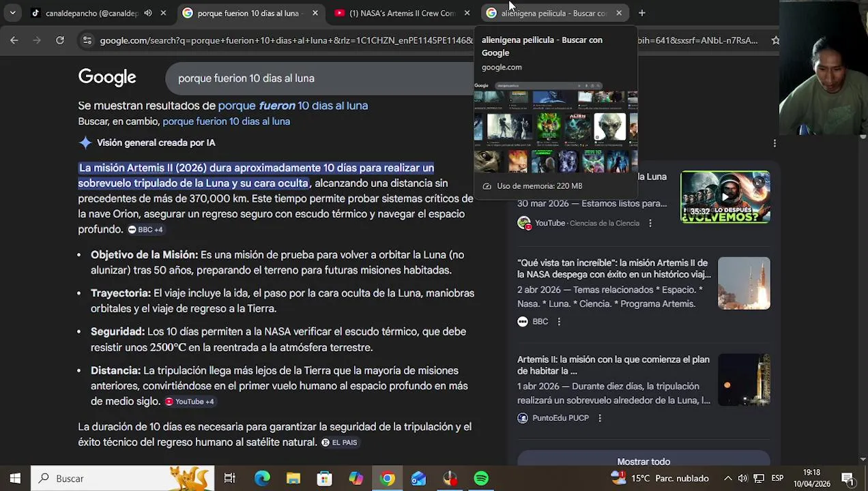Click the Chrome taskbar icon

click(388, 478)
